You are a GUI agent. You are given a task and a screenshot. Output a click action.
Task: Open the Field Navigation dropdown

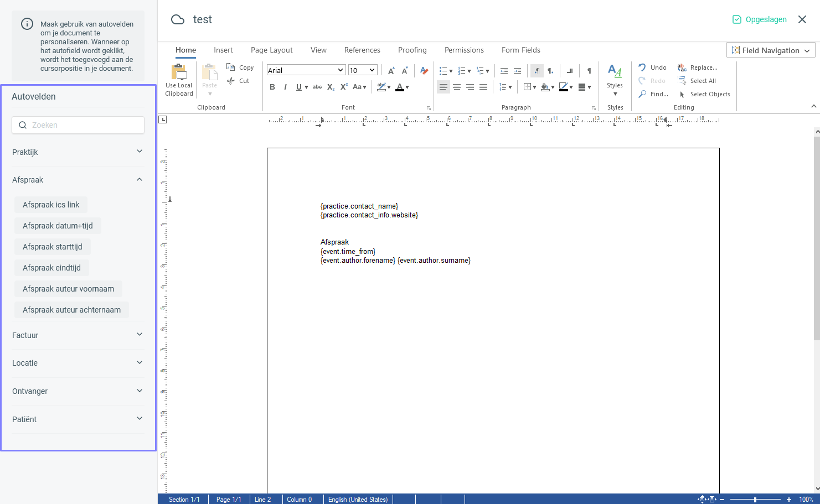pos(771,50)
